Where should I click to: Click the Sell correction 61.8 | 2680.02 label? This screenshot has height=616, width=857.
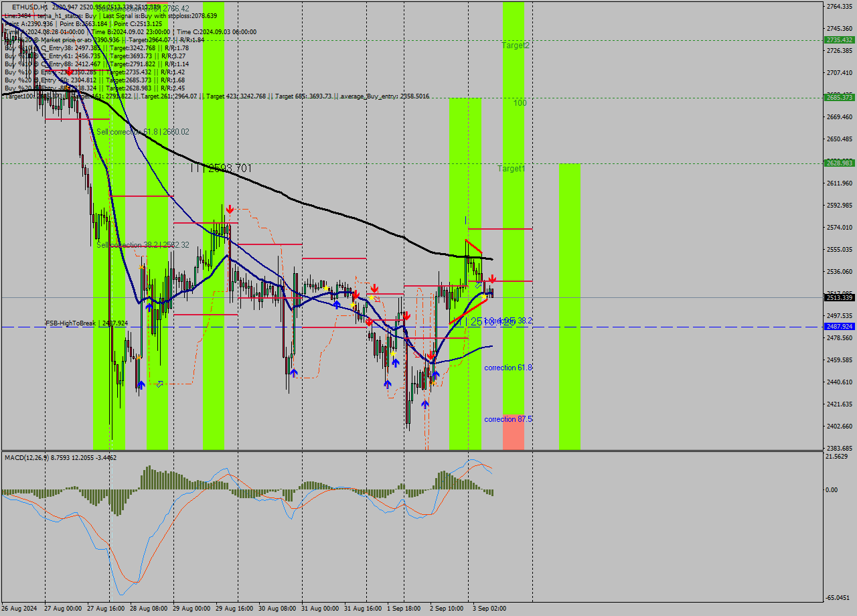point(143,131)
